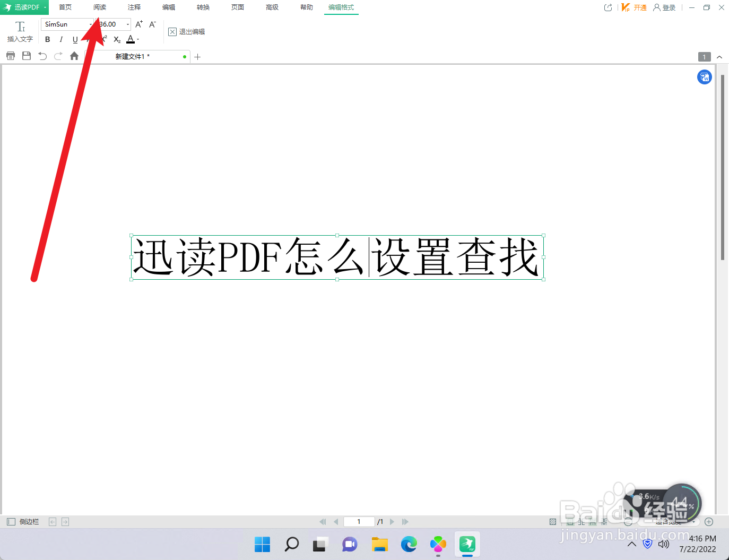Click next view arrow in status bar
729x560 pixels.
point(65,522)
